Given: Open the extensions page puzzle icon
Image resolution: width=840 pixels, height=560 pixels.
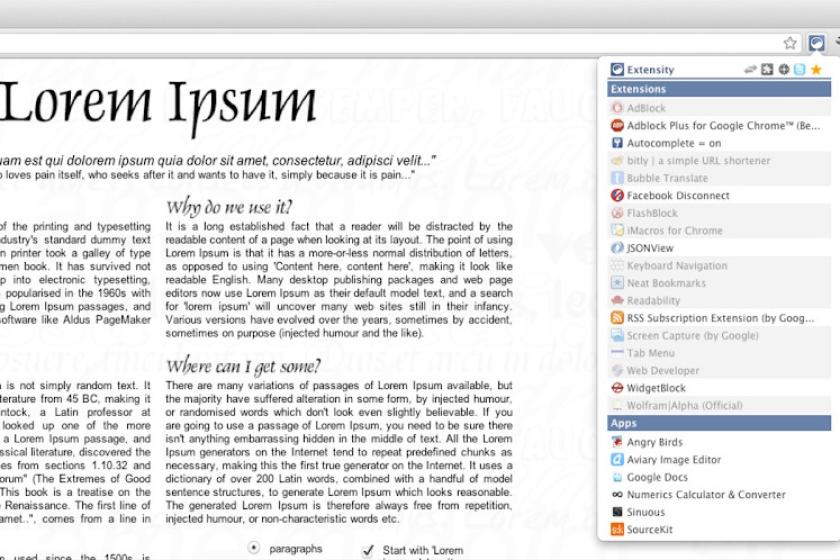Looking at the screenshot, I should [767, 69].
